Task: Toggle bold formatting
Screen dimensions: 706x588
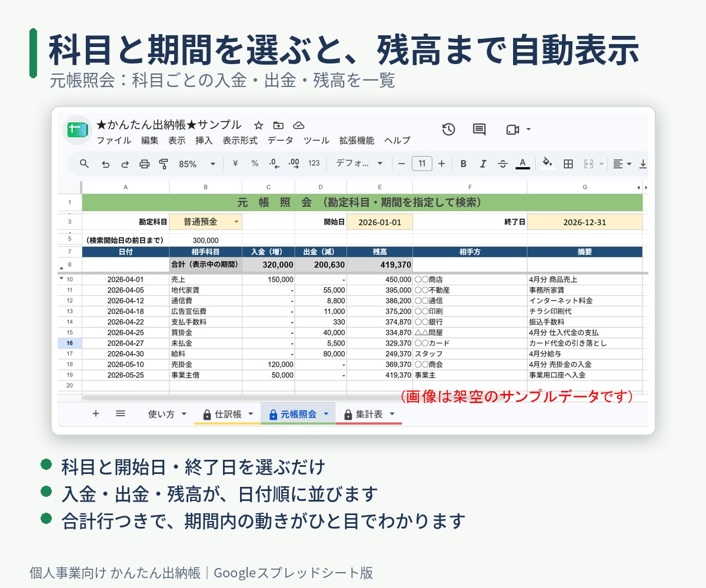Action: (464, 164)
